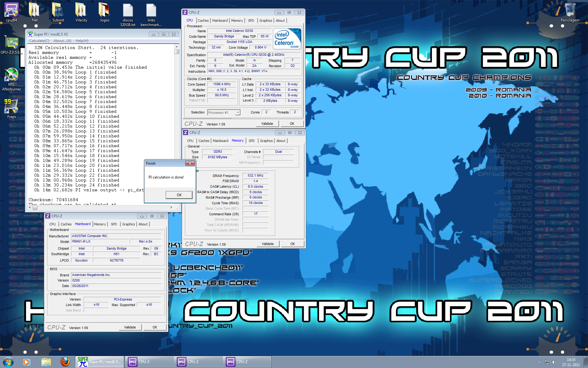Click the Intel Celeron inside logo
Viewport: 588px width, 368px height.
[287, 39]
